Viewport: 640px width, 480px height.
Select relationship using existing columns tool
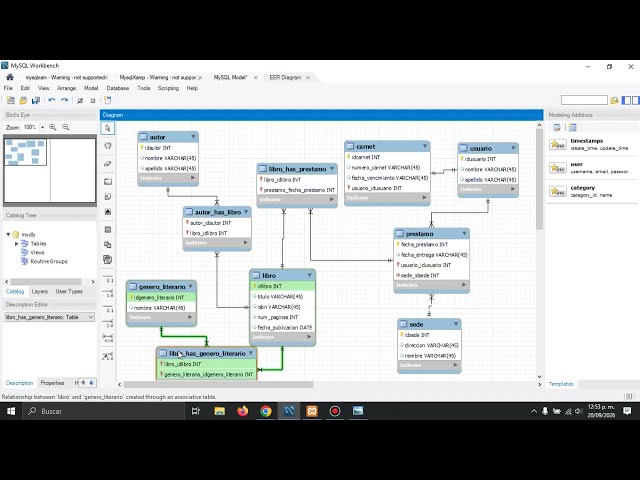108,356
